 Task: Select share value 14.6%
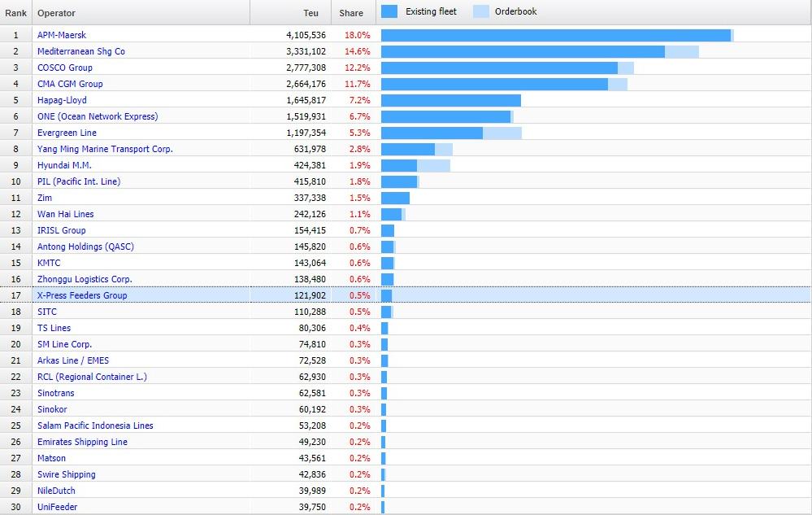pos(358,52)
